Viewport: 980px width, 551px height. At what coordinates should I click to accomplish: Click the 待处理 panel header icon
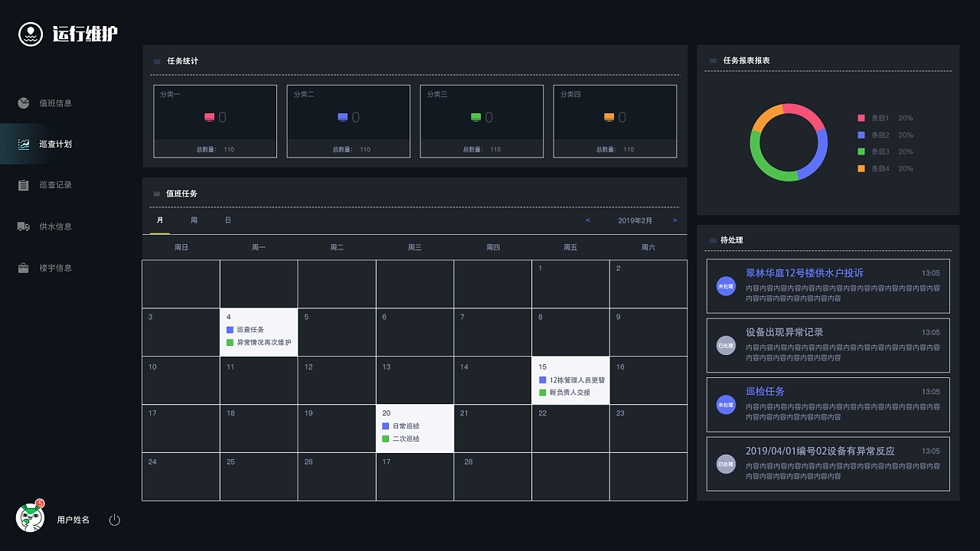coord(714,240)
